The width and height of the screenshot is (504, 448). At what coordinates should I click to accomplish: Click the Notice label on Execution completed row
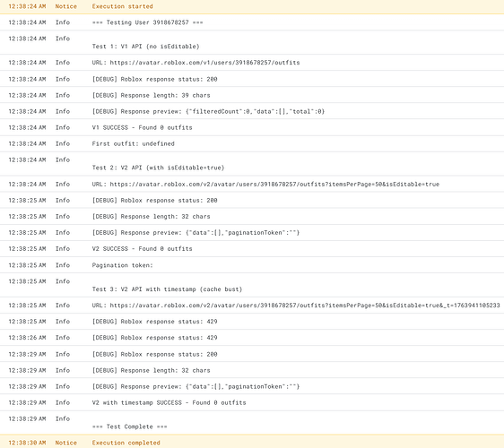[65, 443]
